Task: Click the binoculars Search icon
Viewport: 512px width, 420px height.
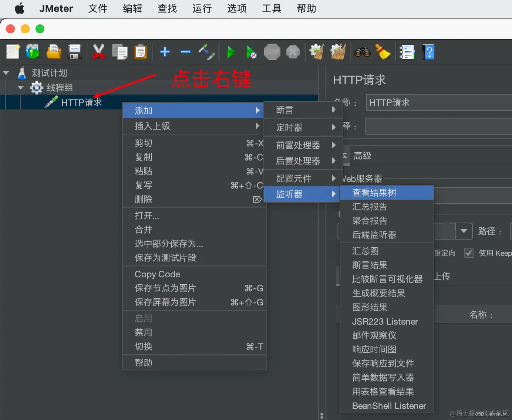Action: tap(362, 52)
